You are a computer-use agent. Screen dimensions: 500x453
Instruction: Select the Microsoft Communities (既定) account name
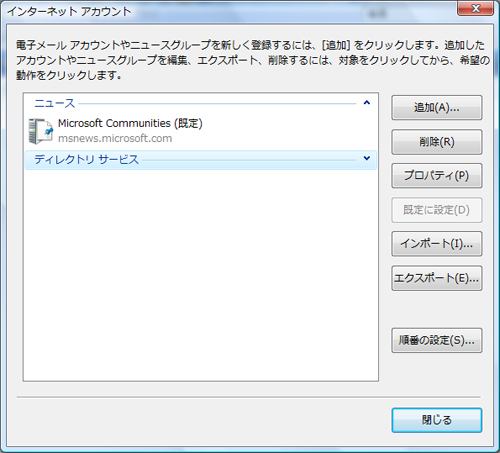tap(130, 123)
